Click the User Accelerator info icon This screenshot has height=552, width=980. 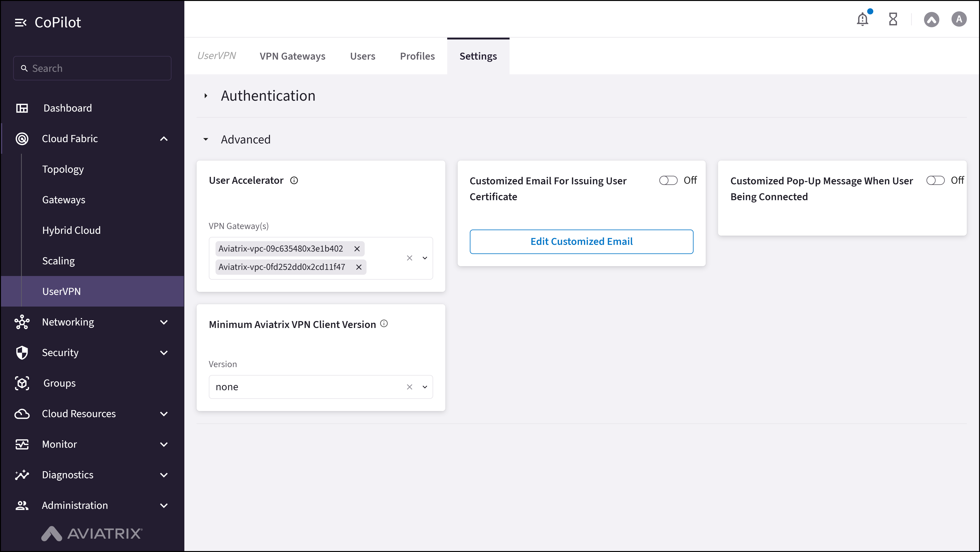point(294,180)
